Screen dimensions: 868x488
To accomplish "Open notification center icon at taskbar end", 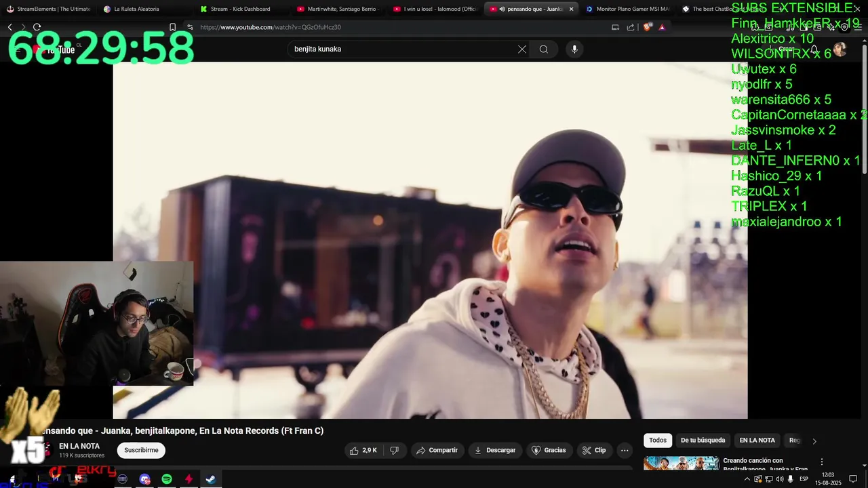I will 853,479.
